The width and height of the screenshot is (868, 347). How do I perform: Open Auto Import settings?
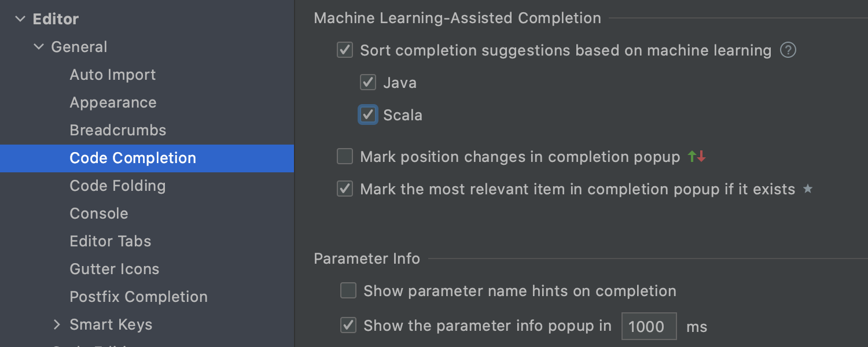[113, 75]
